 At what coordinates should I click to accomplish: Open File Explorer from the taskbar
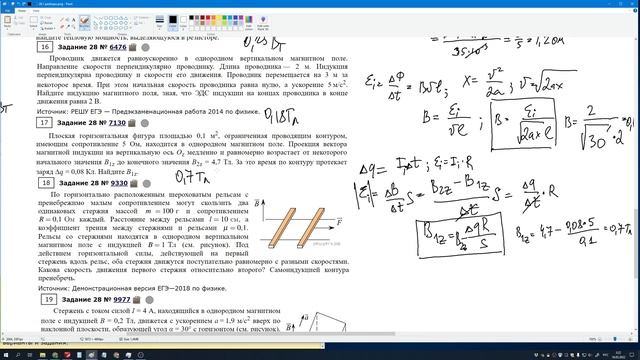pos(42,355)
